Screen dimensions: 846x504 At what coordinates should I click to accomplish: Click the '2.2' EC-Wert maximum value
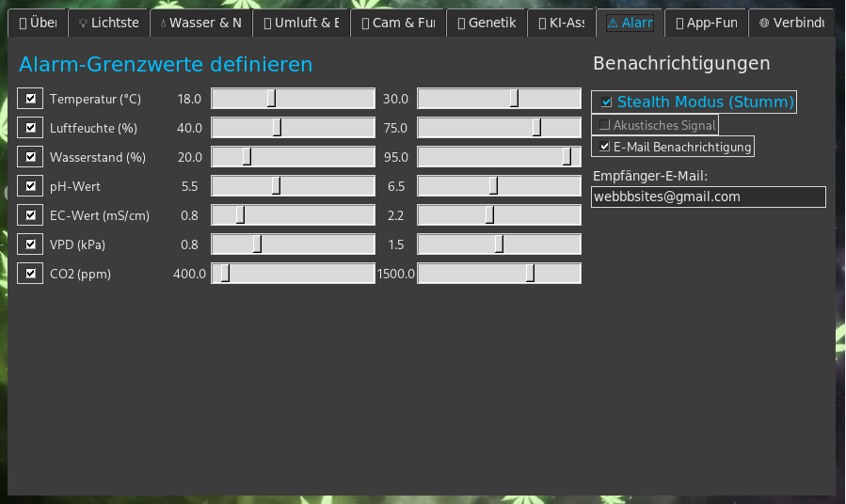coord(395,215)
